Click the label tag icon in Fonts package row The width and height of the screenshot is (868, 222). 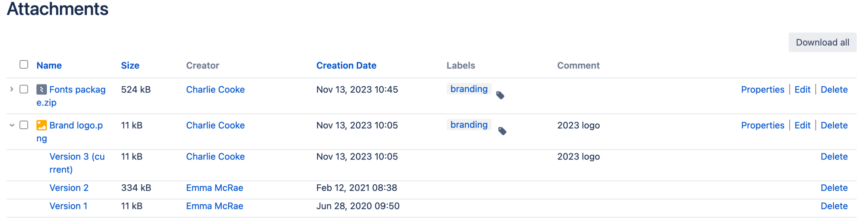coord(500,95)
